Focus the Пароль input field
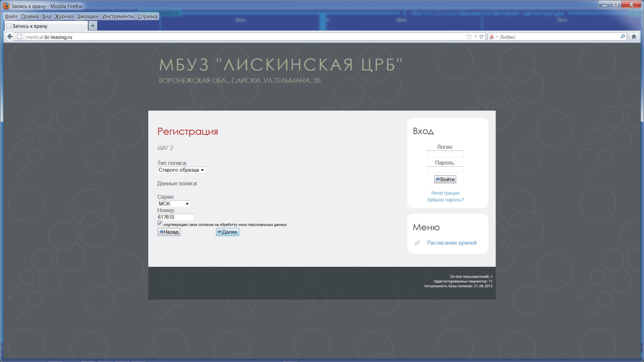Screen dimensions: 644x362 click(445, 170)
